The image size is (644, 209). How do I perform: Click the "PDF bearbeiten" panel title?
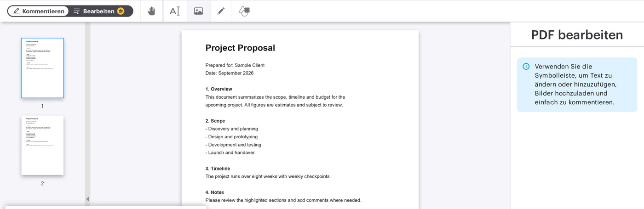point(577,35)
